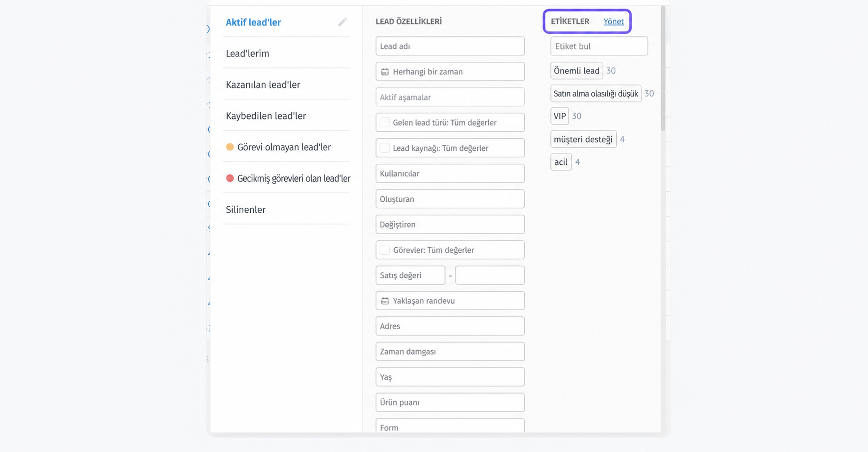The width and height of the screenshot is (868, 452).
Task: Click the VIP tag
Action: [560, 116]
